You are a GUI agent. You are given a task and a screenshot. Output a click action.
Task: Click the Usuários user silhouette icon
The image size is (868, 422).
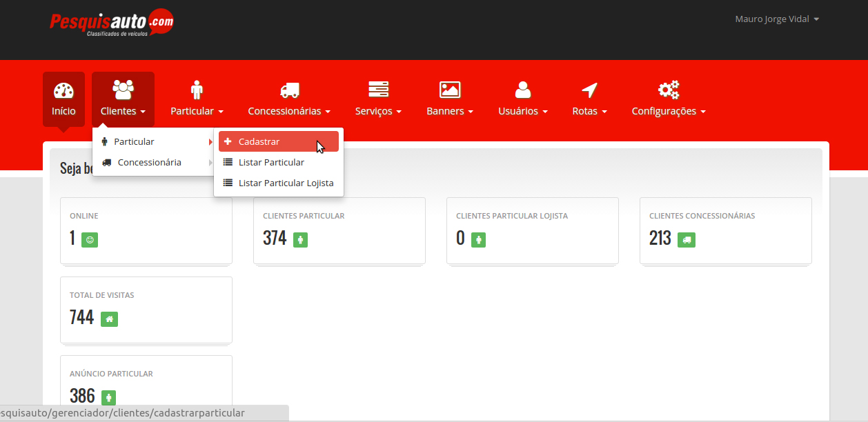[523, 90]
